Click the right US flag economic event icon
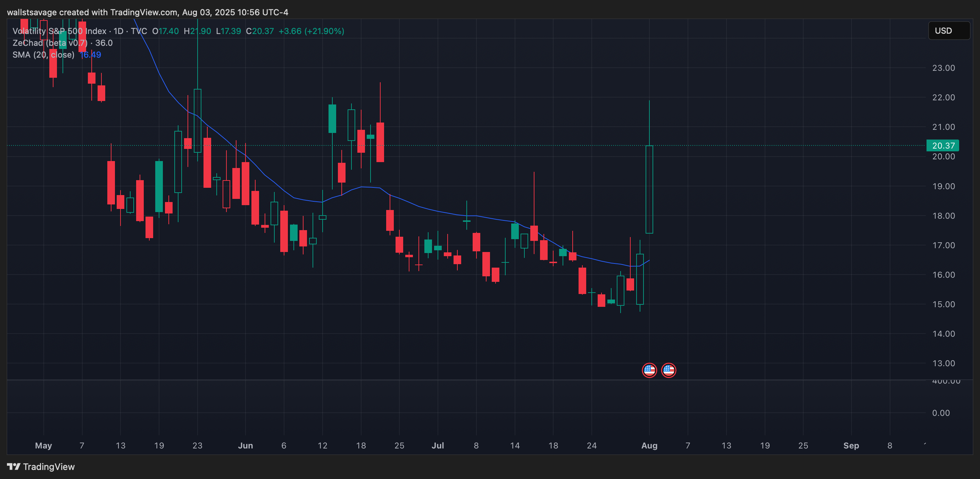Screen dimensions: 980x479 [x=668, y=370]
